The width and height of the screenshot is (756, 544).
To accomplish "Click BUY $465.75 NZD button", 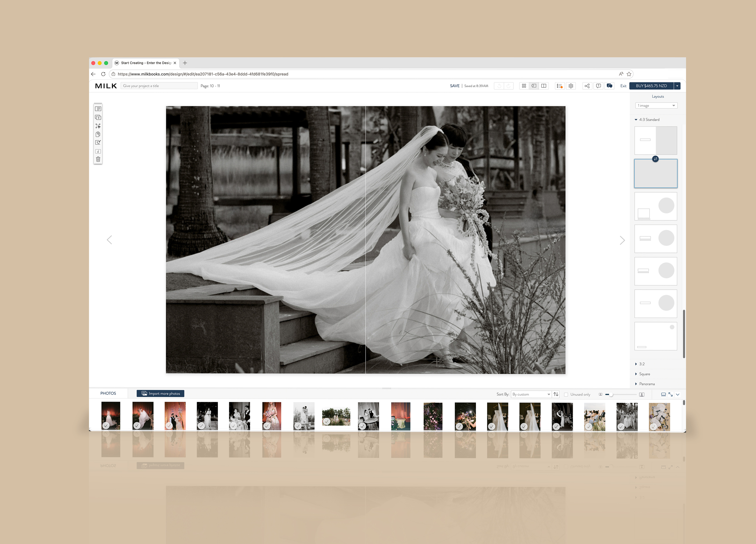I will tap(651, 86).
